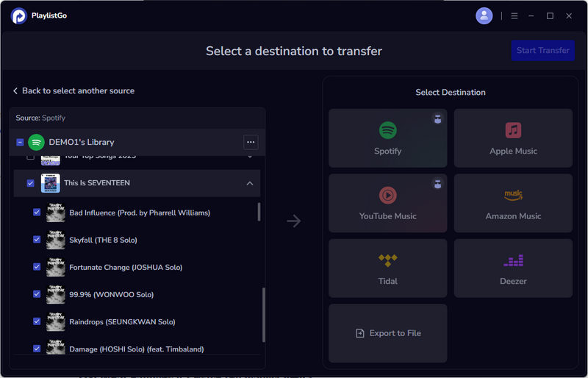
Task: Click the 99.9% album thumbnail
Action: (56, 294)
